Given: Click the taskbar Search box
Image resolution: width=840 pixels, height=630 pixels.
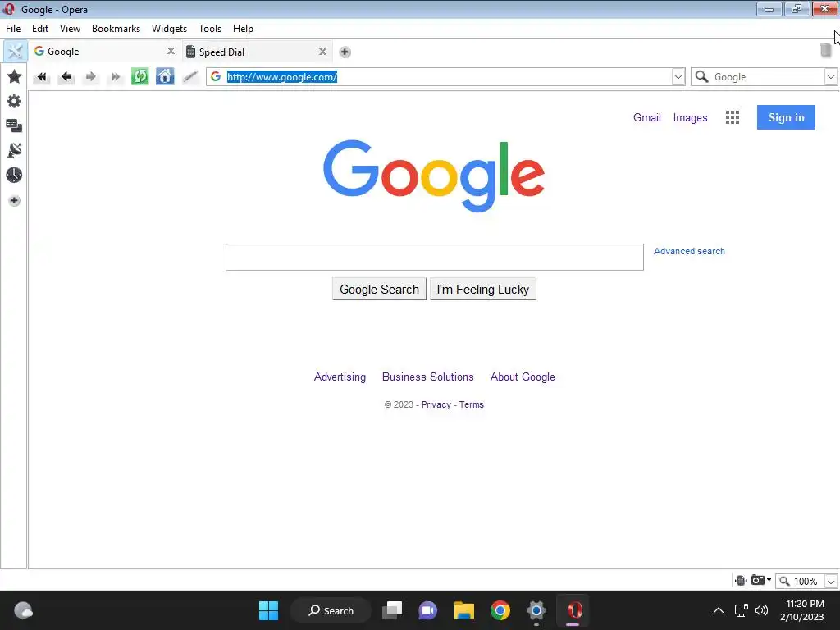Looking at the screenshot, I should coord(331,610).
